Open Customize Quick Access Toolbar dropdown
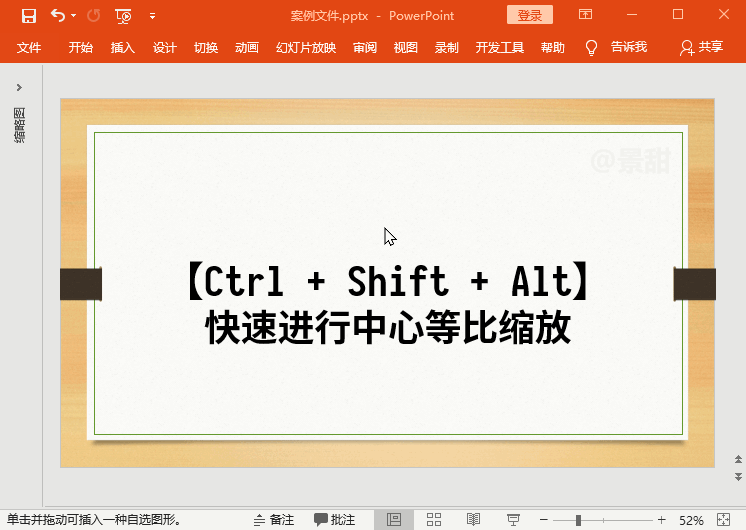Viewport: 746px width, 530px height. coord(152,16)
